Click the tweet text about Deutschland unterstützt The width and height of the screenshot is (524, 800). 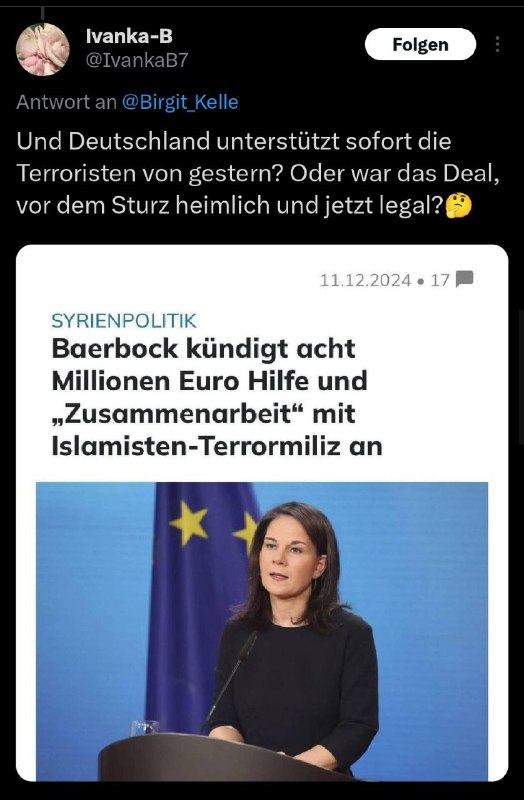tap(258, 173)
